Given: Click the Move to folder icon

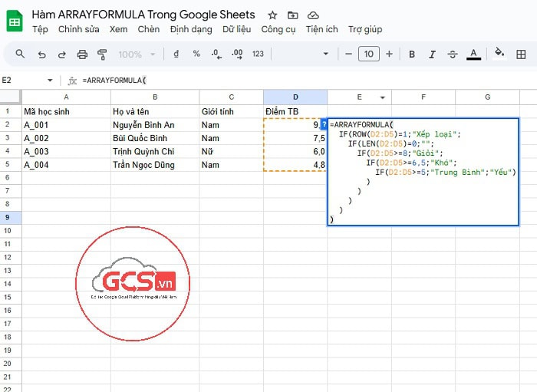Looking at the screenshot, I should tap(292, 15).
